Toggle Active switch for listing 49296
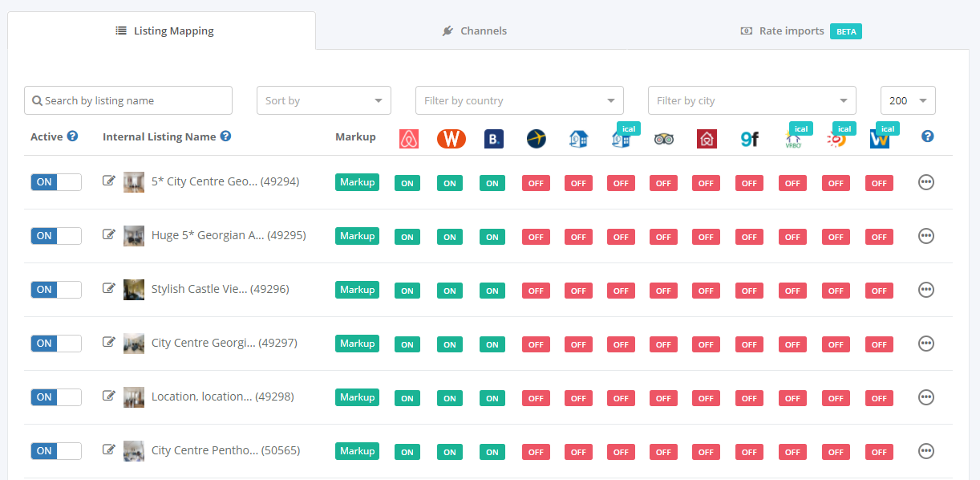This screenshot has height=480, width=980. (56, 290)
